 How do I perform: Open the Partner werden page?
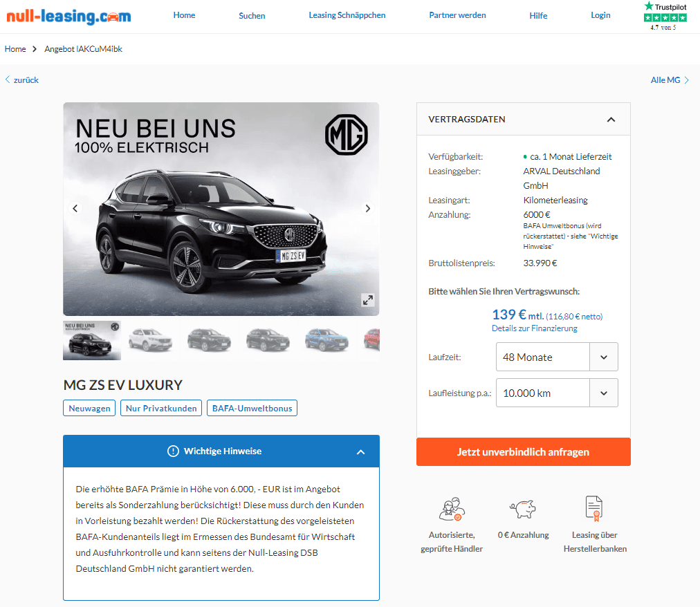(457, 15)
